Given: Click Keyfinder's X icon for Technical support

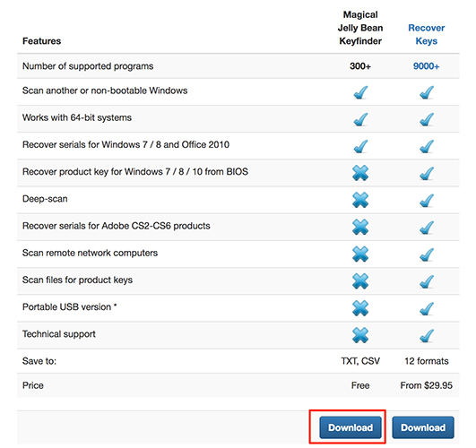Looking at the screenshot, I should click(x=360, y=335).
